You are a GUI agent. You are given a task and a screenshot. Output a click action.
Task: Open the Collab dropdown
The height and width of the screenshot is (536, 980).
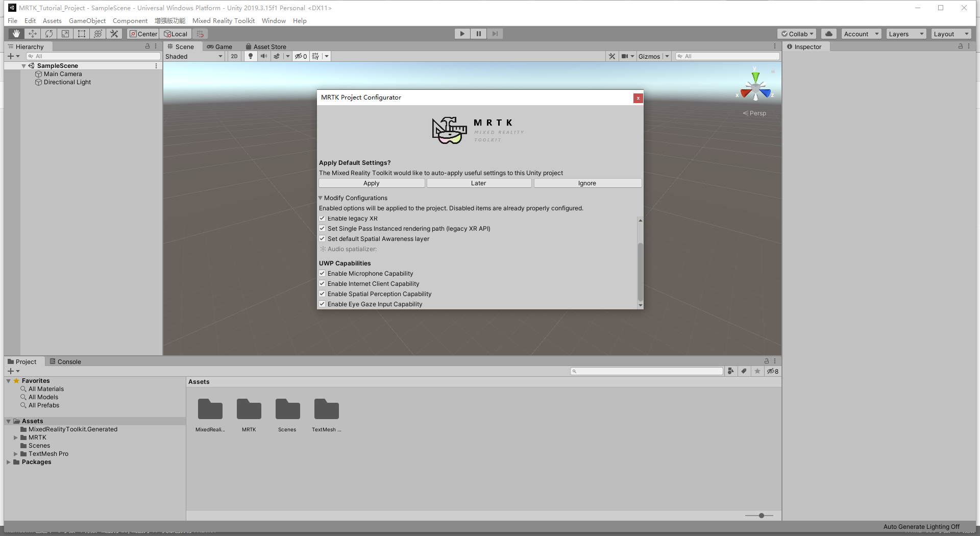pos(797,34)
